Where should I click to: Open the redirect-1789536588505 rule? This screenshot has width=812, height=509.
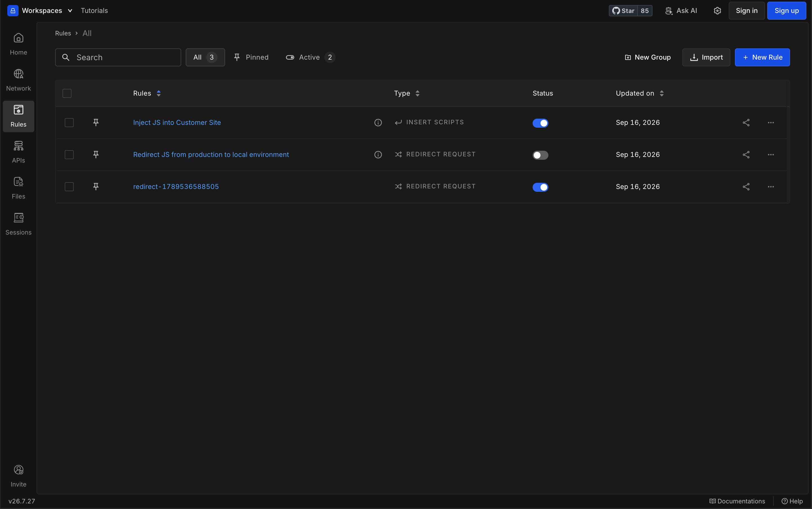[x=176, y=186]
